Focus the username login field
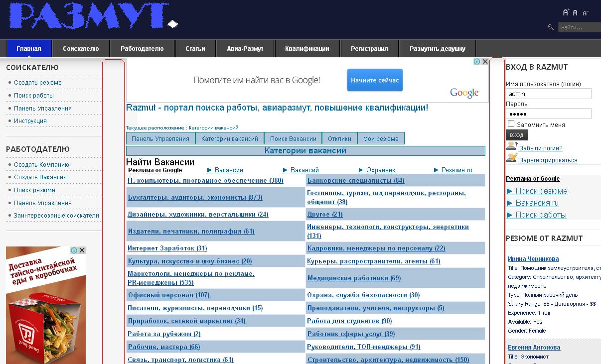 549,94
